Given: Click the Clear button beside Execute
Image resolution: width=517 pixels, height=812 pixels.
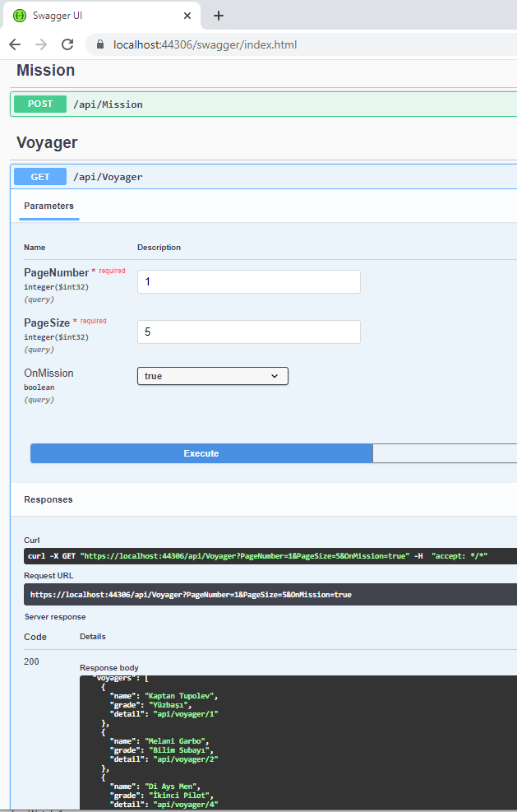Looking at the screenshot, I should pos(444,453).
